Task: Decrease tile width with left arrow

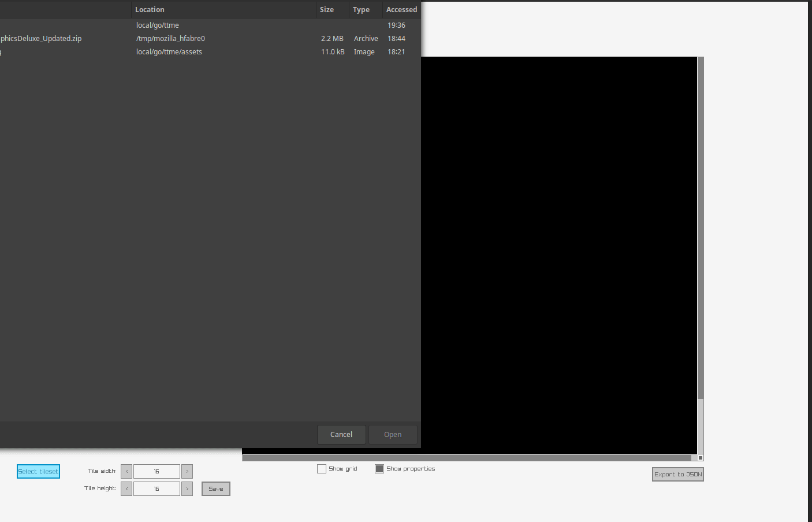Action: click(x=126, y=472)
